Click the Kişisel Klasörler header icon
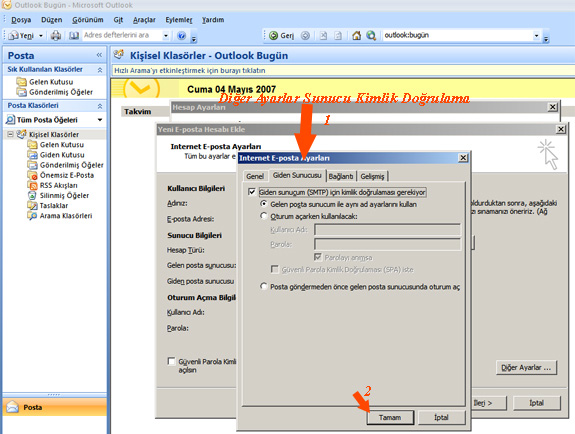The height and width of the screenshot is (434, 575). pyautogui.click(x=118, y=55)
